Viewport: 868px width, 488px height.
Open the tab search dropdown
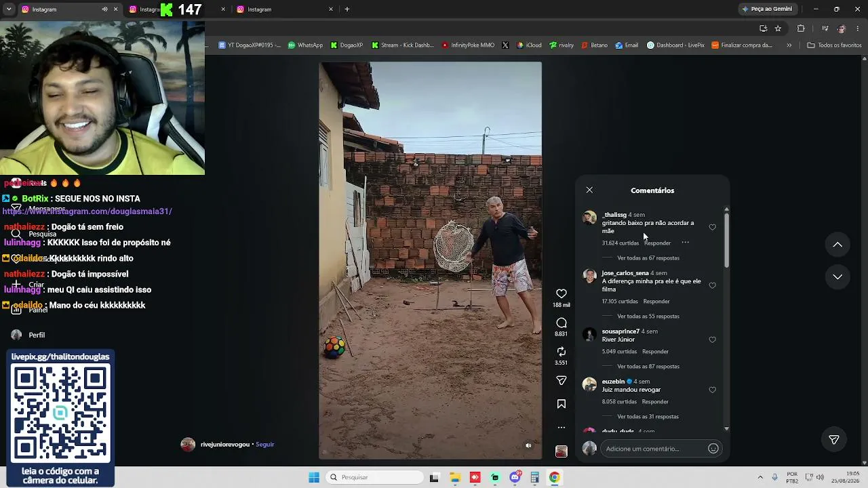(x=9, y=9)
